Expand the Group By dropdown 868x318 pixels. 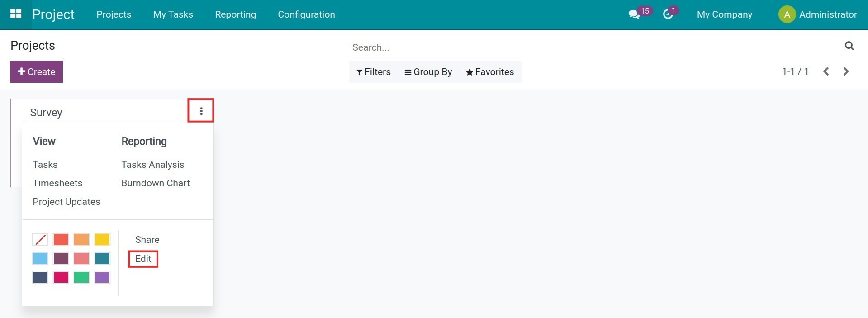(x=428, y=72)
